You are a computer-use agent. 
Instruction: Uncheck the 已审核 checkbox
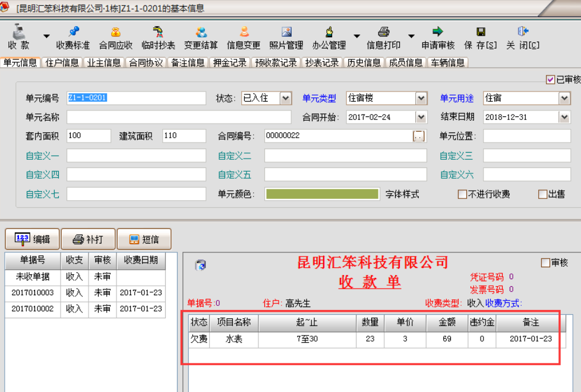click(551, 80)
